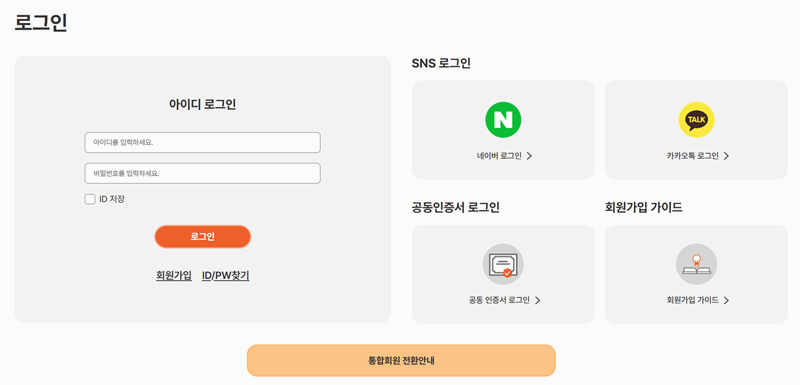
Task: Select the 회원가입 가이드 card text label
Action: click(693, 300)
